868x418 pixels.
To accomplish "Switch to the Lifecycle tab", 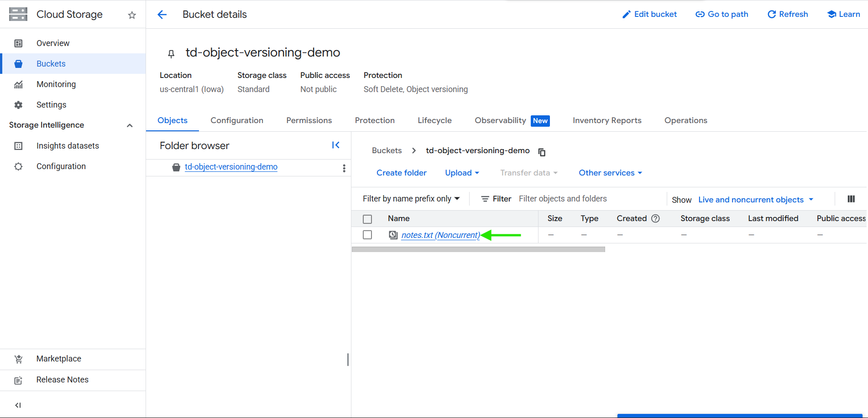I will (434, 120).
